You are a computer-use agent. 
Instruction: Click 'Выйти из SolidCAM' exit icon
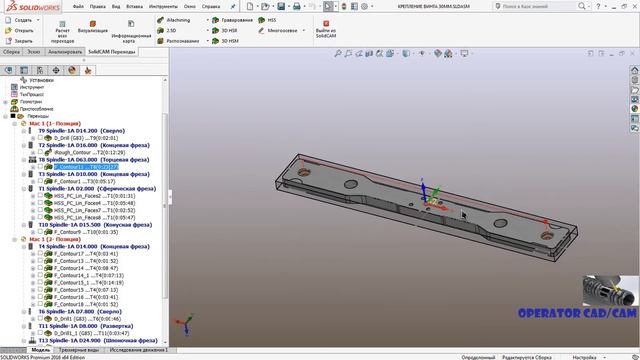326,24
